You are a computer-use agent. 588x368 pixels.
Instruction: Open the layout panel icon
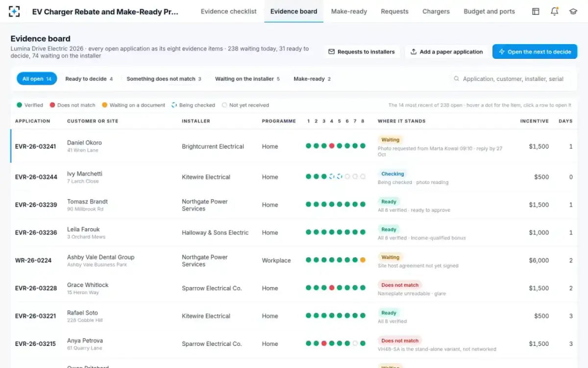pos(536,11)
